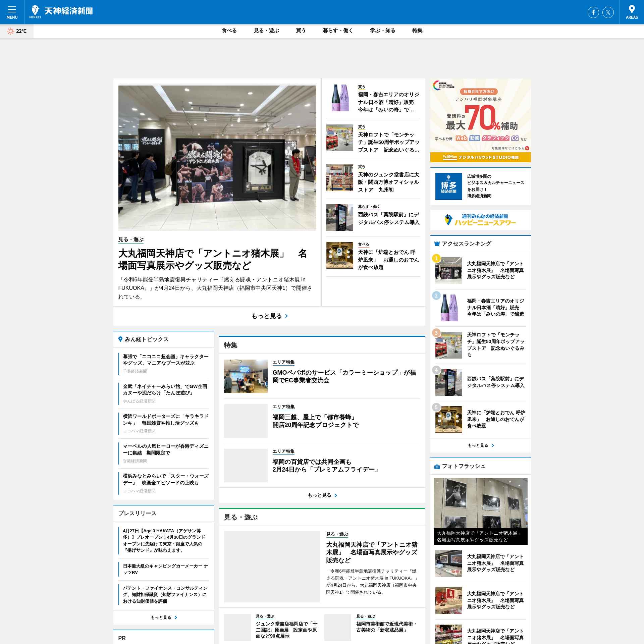Open the 福岡三越 都市養蜂 feature
This screenshot has height=644, width=644.
point(316,421)
